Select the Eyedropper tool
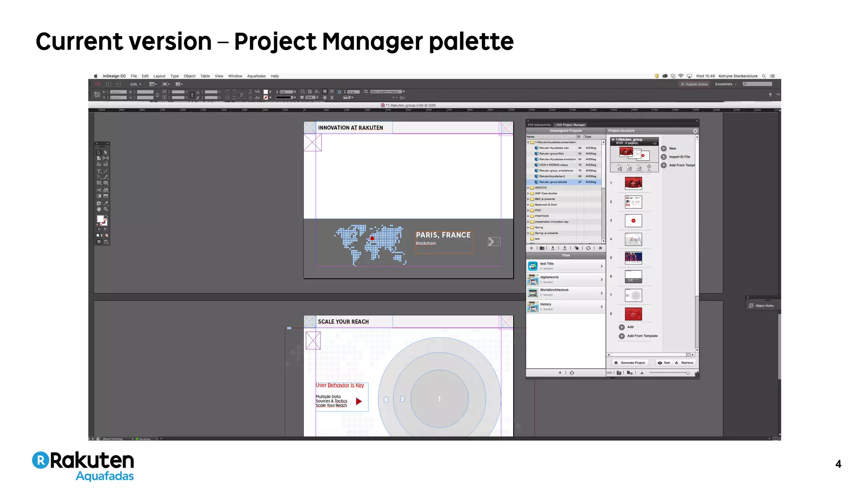 click(x=106, y=203)
